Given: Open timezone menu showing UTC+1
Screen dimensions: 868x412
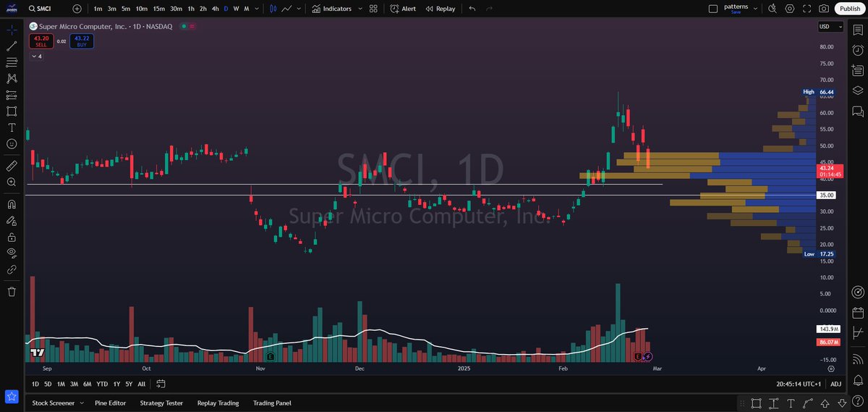Looking at the screenshot, I should (799, 384).
